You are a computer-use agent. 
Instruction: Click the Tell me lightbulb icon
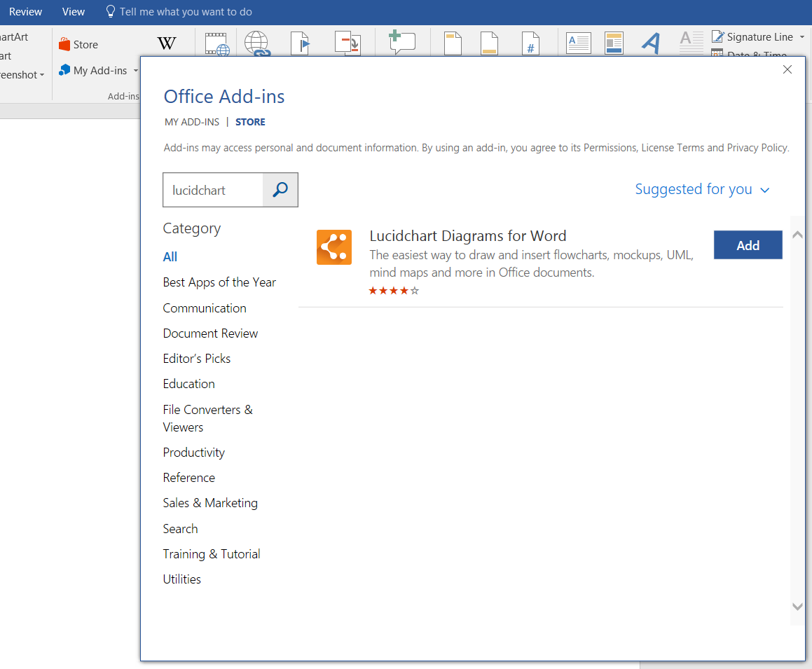[110, 11]
